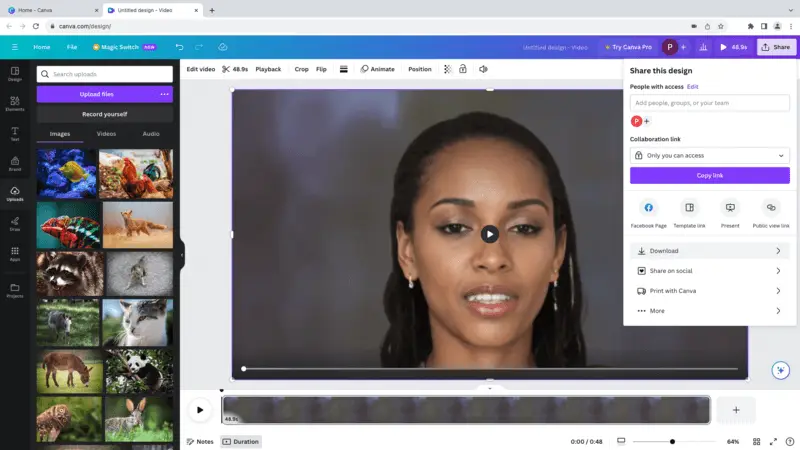Adjust the zoom slider handle
Image resolution: width=800 pixels, height=450 pixels.
[x=672, y=441]
